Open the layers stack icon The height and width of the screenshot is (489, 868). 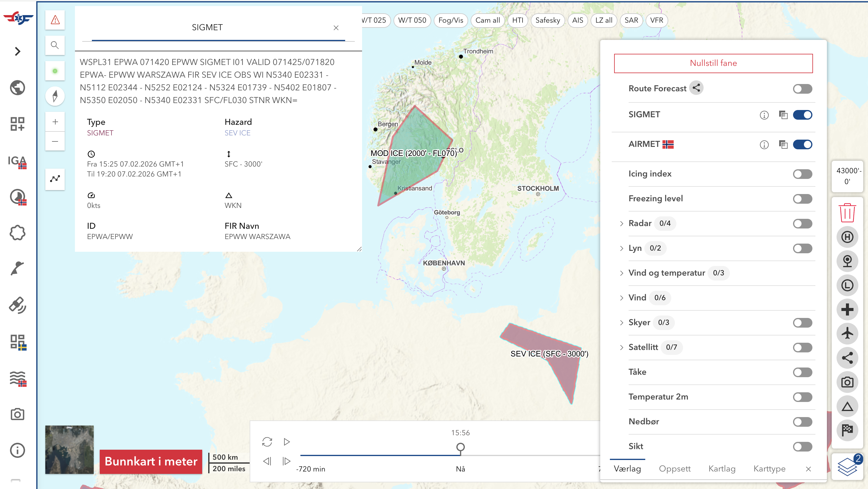coord(847,468)
